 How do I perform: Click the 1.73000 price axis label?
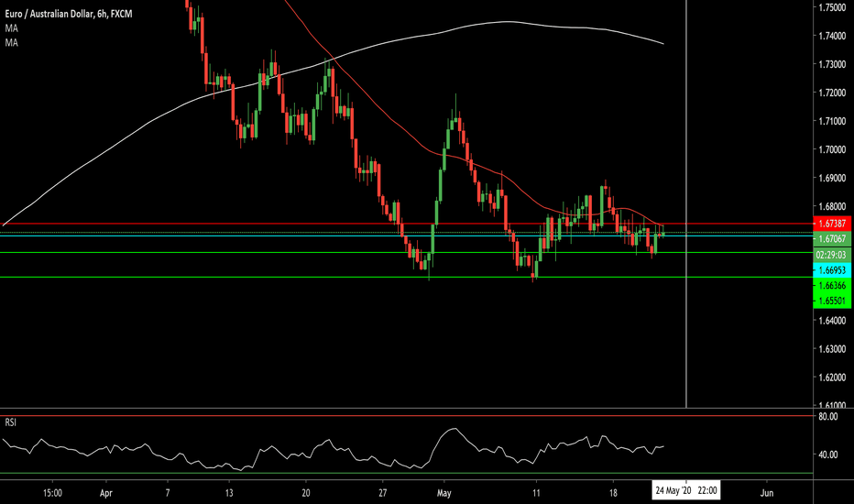tap(832, 64)
